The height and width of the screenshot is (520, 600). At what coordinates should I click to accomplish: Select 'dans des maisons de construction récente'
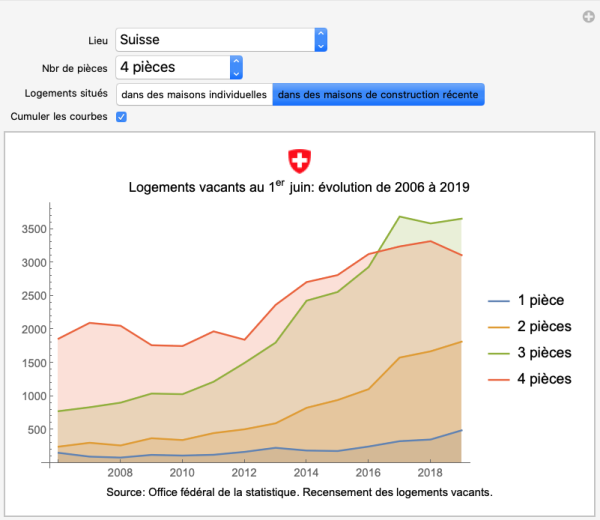379,95
